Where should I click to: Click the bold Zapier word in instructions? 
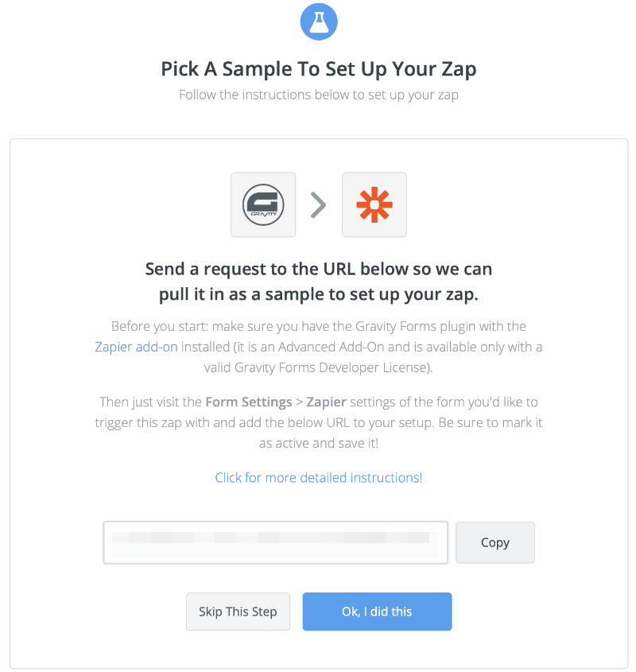pos(326,402)
